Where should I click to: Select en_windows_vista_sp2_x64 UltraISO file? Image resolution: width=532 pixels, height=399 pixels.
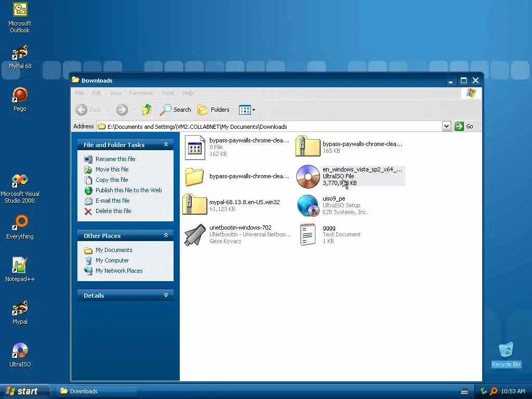[350, 176]
